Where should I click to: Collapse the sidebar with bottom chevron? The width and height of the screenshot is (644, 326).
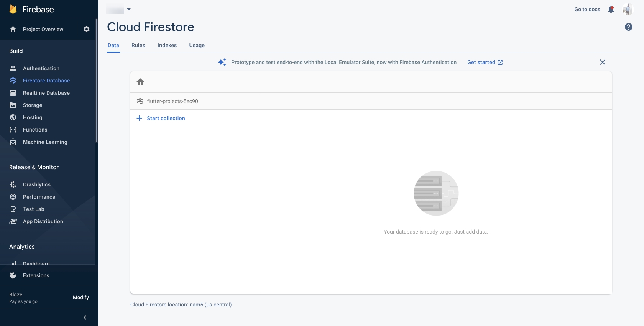[x=85, y=318]
